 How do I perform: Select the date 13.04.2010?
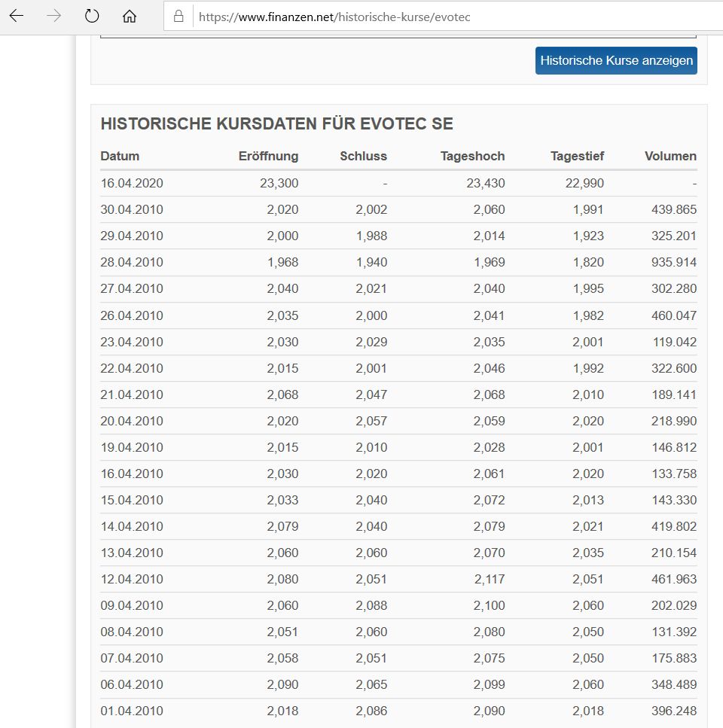[132, 553]
